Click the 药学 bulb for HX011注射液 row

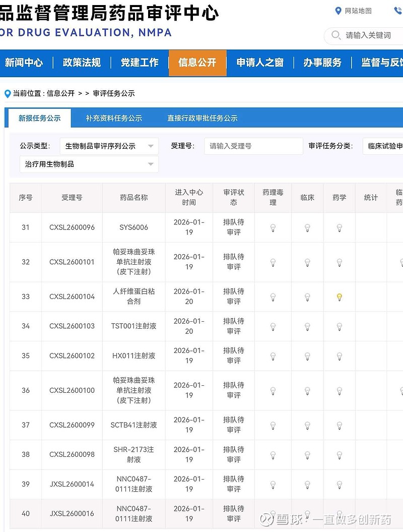coord(340,357)
